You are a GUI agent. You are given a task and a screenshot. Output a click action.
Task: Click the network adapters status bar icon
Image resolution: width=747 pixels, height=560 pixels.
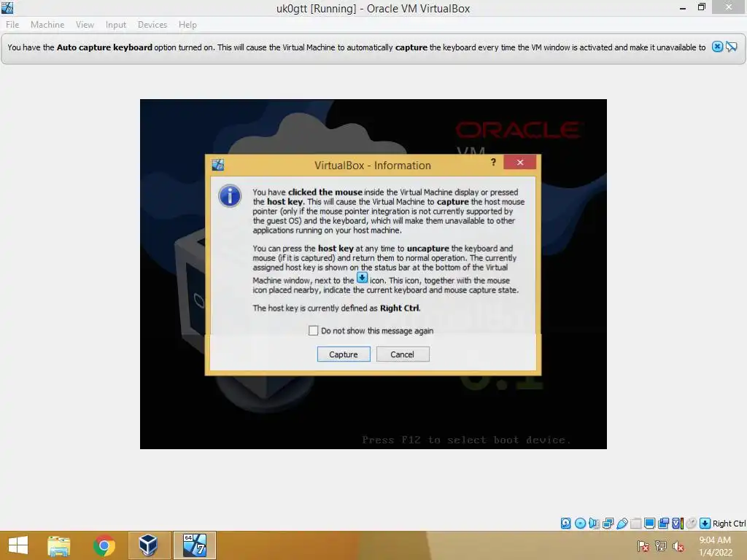[608, 524]
